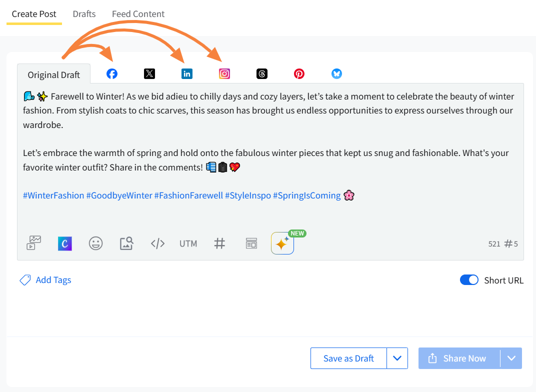Screen dimensions: 536x392
Task: Open the Instagram post variant
Action: pos(224,74)
